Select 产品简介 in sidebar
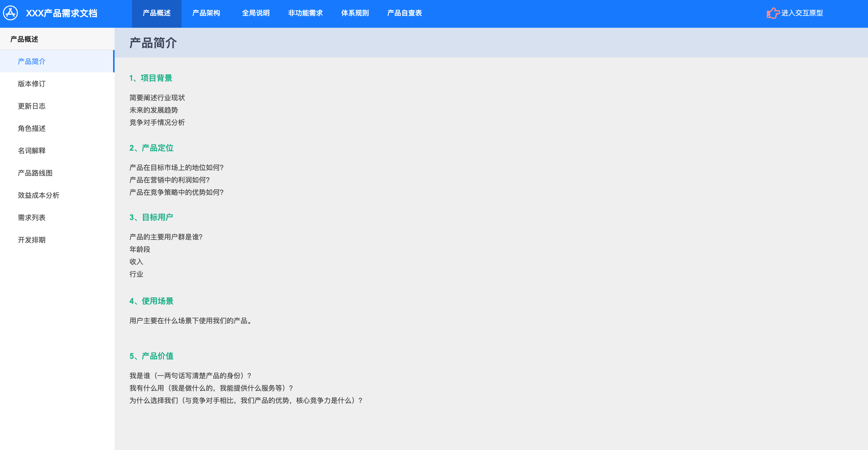 coord(57,61)
